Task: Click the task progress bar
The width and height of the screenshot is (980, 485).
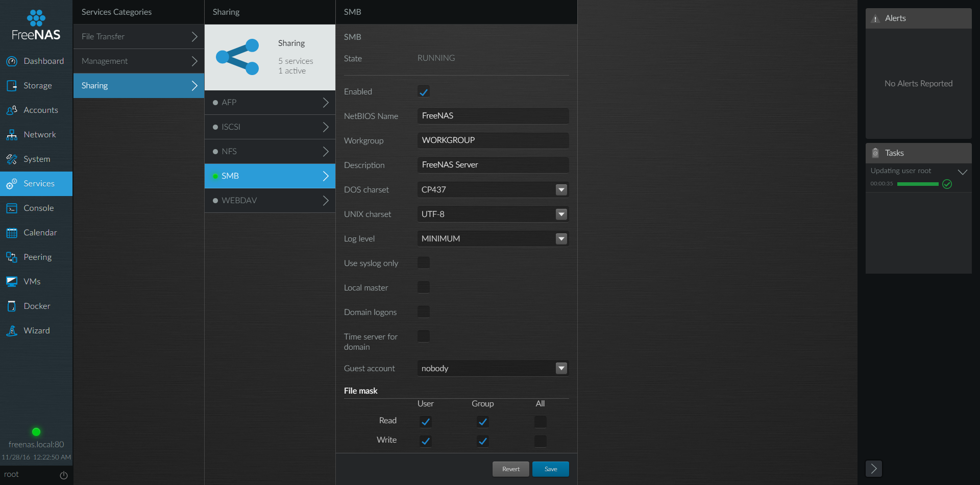Action: [917, 184]
